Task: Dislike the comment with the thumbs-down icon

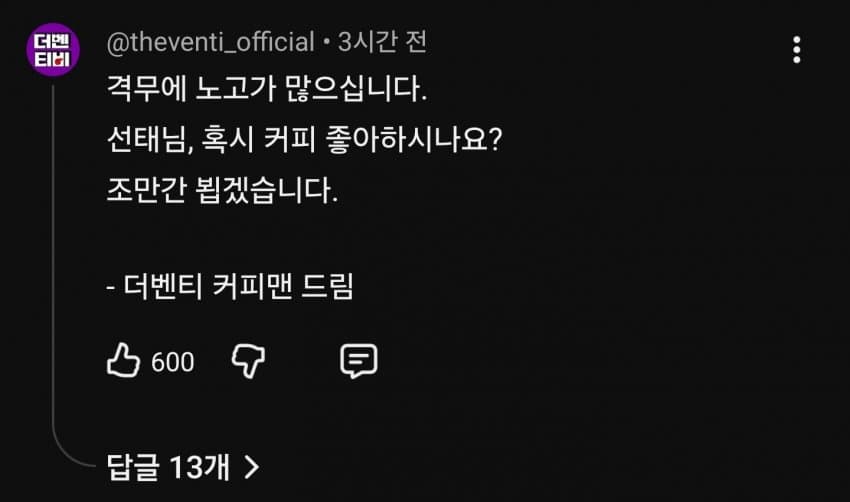Action: (x=246, y=361)
